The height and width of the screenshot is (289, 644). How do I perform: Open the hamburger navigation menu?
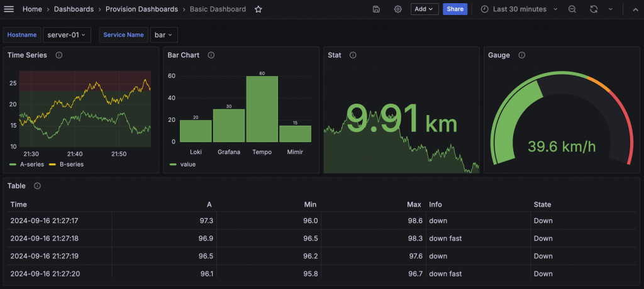pos(9,9)
